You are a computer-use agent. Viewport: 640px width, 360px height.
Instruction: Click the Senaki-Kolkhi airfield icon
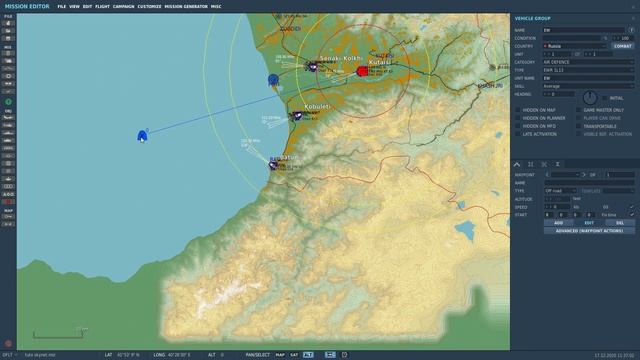[x=313, y=66]
